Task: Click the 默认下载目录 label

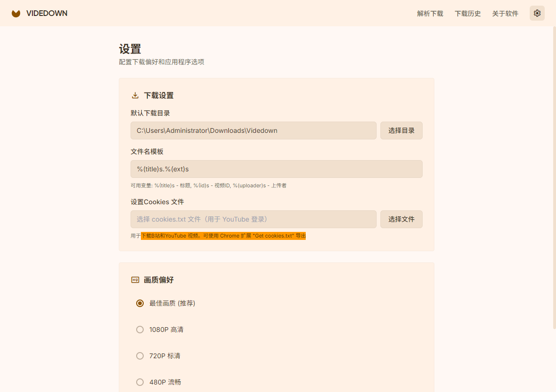Action: click(150, 113)
